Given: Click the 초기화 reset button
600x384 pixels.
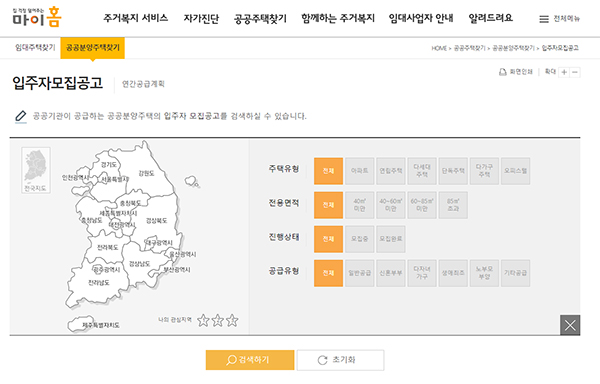Looking at the screenshot, I should (341, 360).
